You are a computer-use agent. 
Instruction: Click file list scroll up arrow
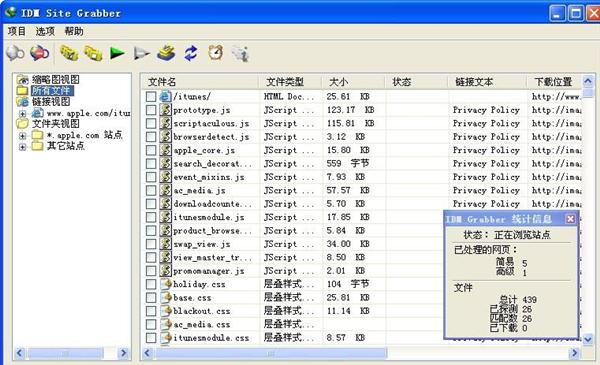tap(588, 81)
